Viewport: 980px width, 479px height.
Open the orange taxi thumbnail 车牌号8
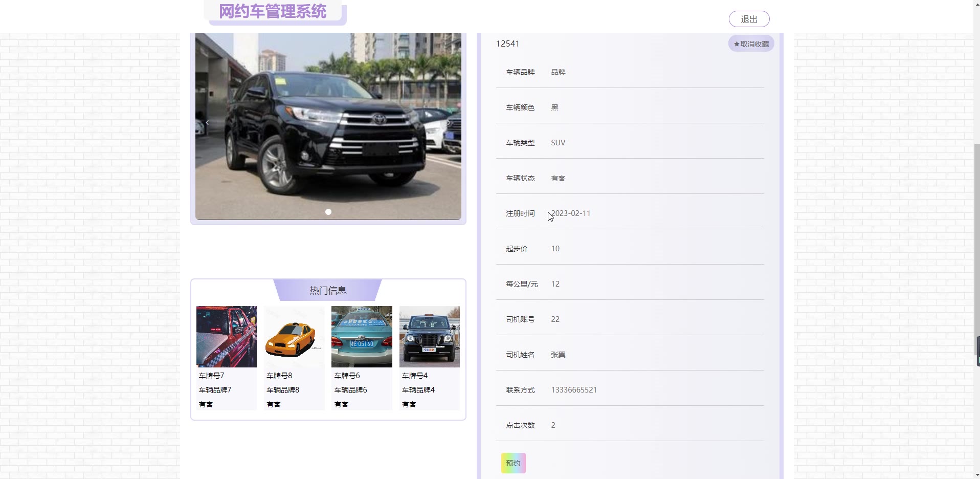pyautogui.click(x=294, y=337)
